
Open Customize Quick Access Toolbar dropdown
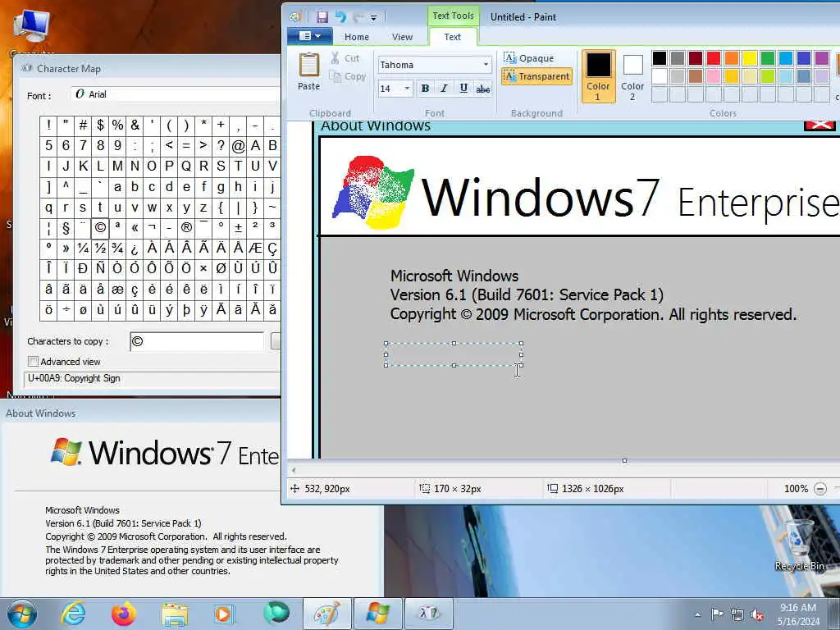tap(373, 18)
